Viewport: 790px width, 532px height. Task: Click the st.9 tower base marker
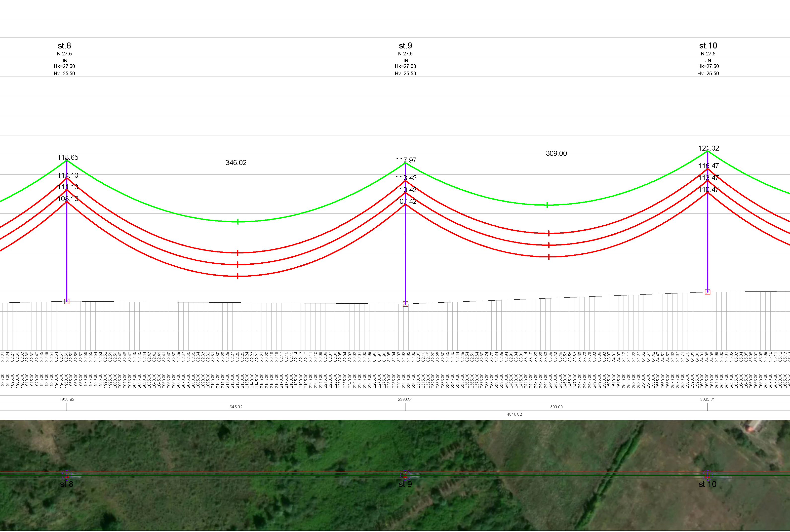pos(405,304)
